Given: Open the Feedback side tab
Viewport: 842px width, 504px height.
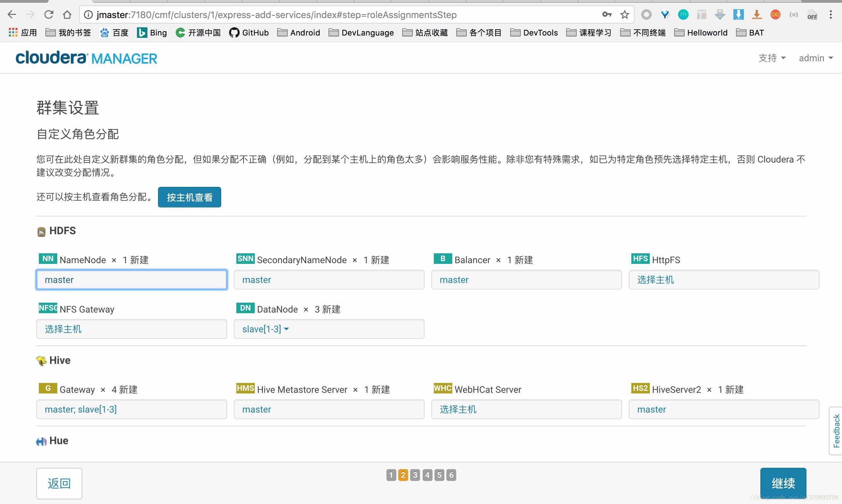Looking at the screenshot, I should 836,431.
